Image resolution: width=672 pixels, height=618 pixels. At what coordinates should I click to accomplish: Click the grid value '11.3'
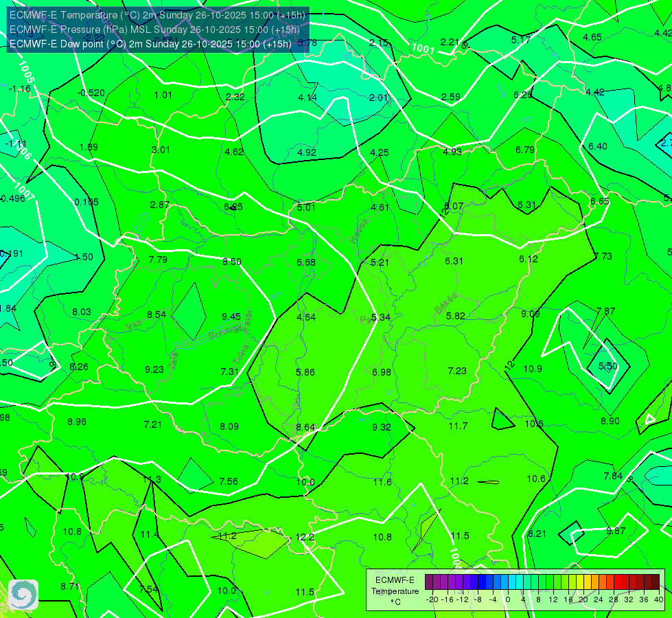[x=152, y=479]
